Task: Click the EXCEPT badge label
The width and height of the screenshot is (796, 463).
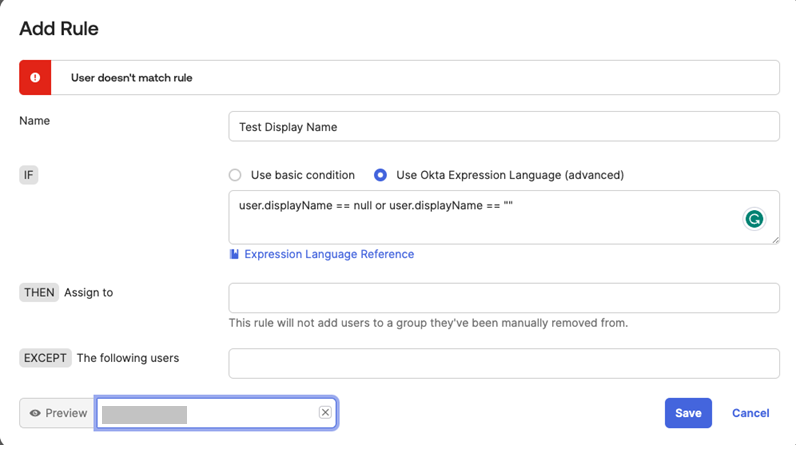Action: (45, 357)
